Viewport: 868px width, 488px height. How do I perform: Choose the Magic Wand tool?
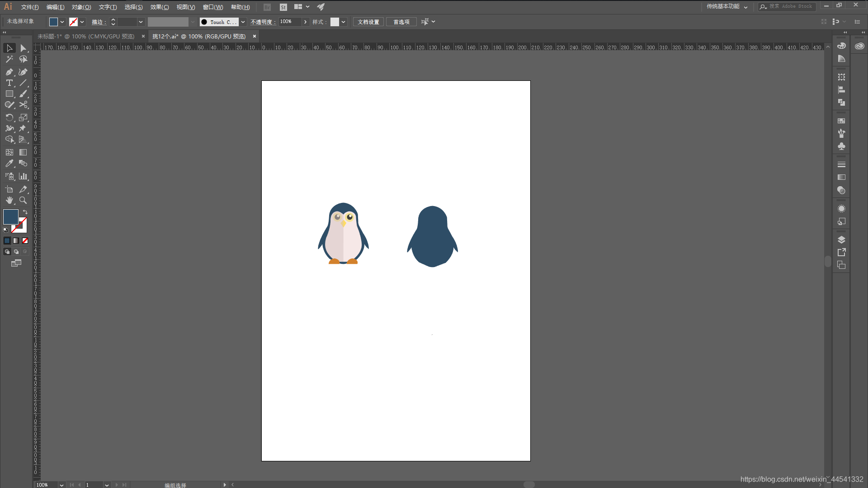[9, 59]
